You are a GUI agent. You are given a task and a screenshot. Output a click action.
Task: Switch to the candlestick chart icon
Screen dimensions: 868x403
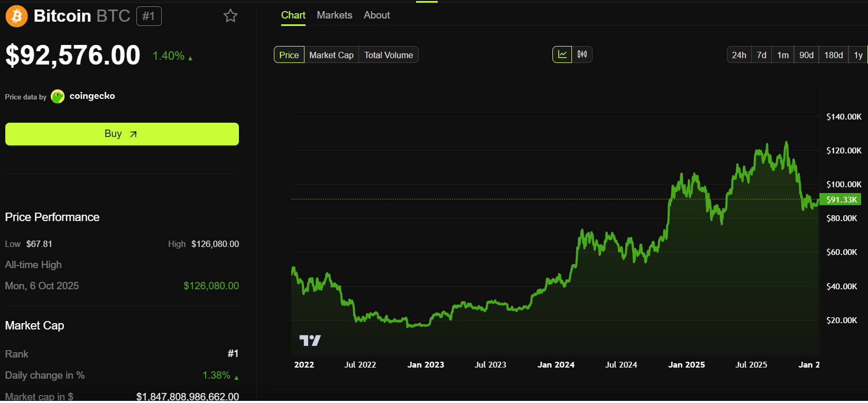(x=582, y=54)
